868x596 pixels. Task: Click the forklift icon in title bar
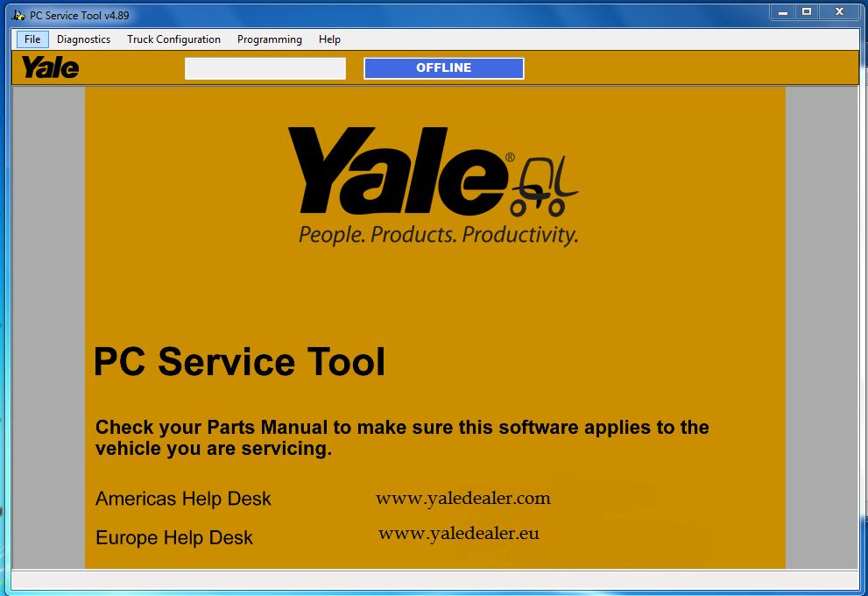[x=18, y=16]
